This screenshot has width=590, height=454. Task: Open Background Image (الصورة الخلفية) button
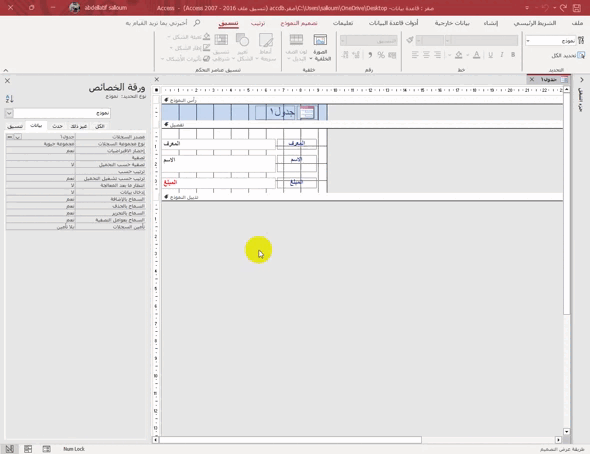click(321, 47)
